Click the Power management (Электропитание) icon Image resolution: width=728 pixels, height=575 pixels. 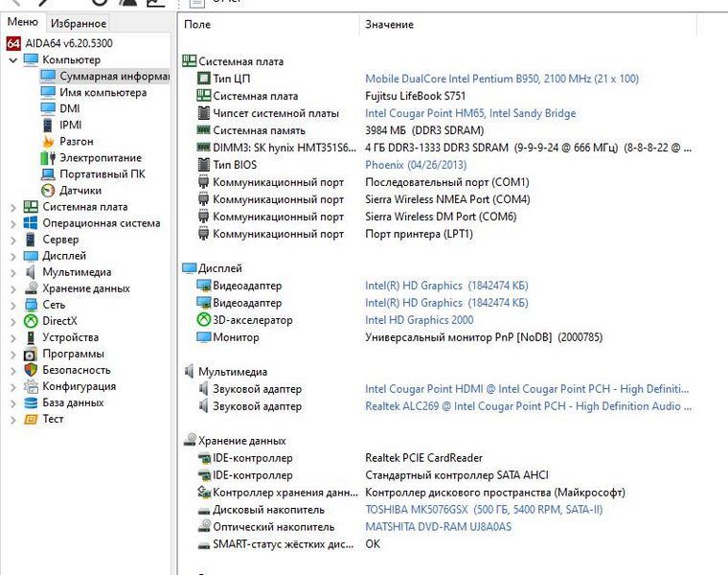(49, 157)
